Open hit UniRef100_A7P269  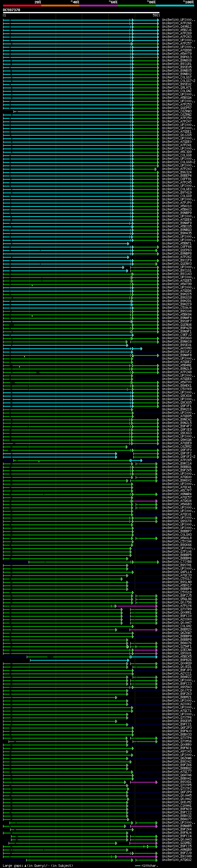point(177,34)
